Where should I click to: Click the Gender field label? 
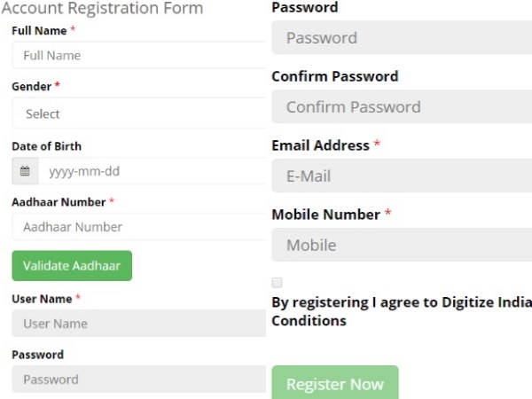[31, 87]
